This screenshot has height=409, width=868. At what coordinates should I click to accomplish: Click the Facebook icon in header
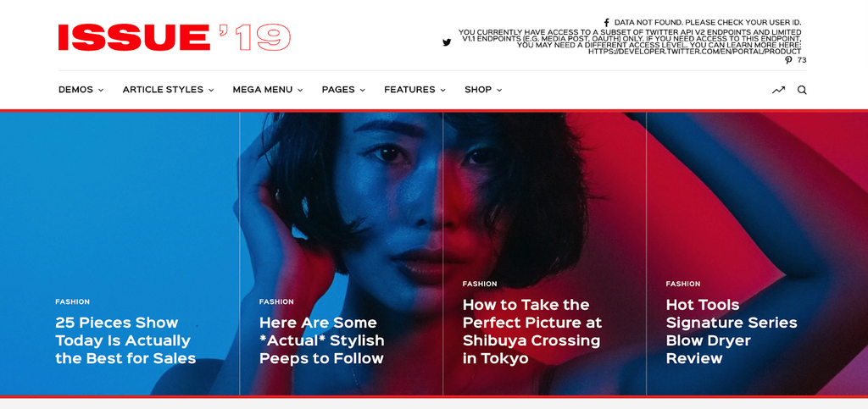tap(607, 23)
